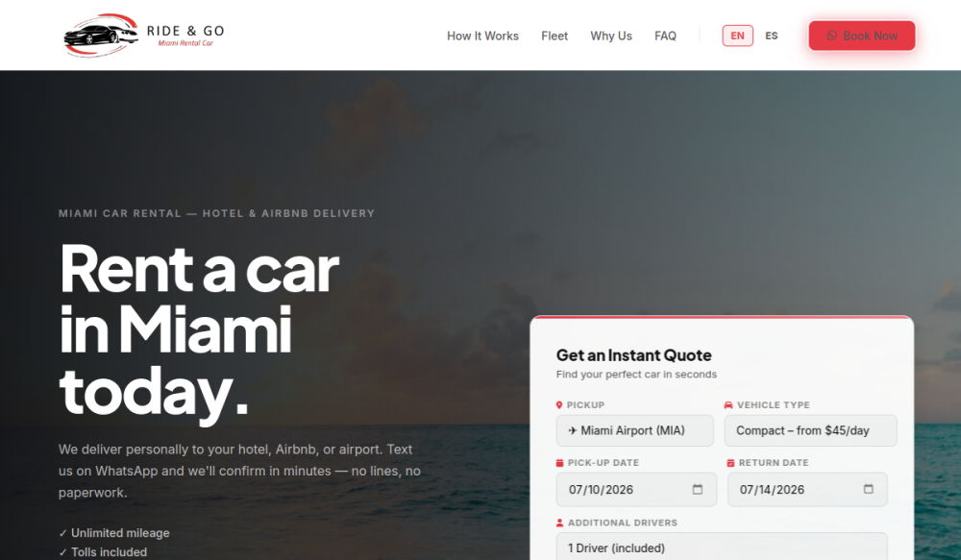Click the Pick-up Date field 07/10/2026
This screenshot has height=560, width=961.
(x=636, y=490)
